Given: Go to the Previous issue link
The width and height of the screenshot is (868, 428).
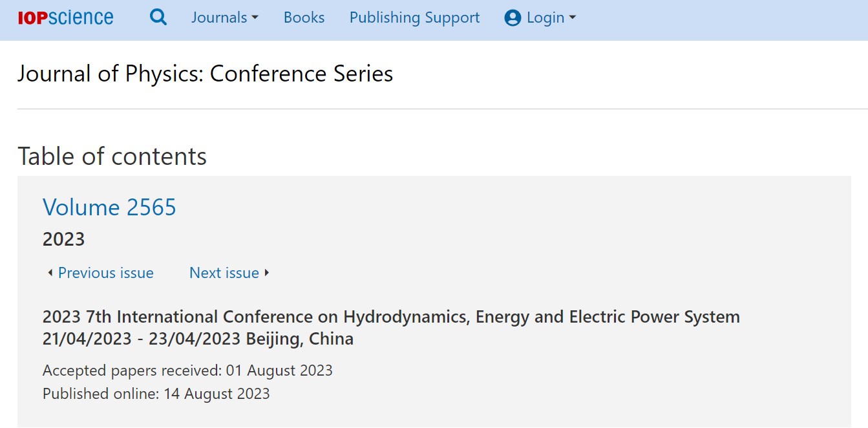Looking at the screenshot, I should tap(106, 273).
